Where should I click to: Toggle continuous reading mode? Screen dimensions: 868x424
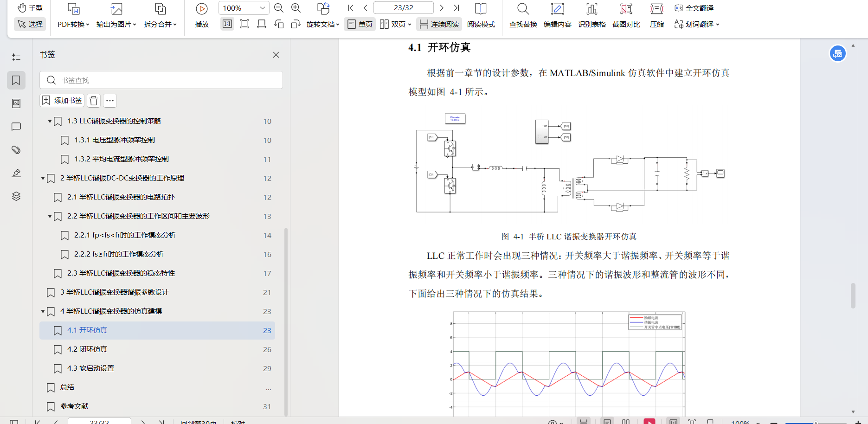tap(439, 24)
